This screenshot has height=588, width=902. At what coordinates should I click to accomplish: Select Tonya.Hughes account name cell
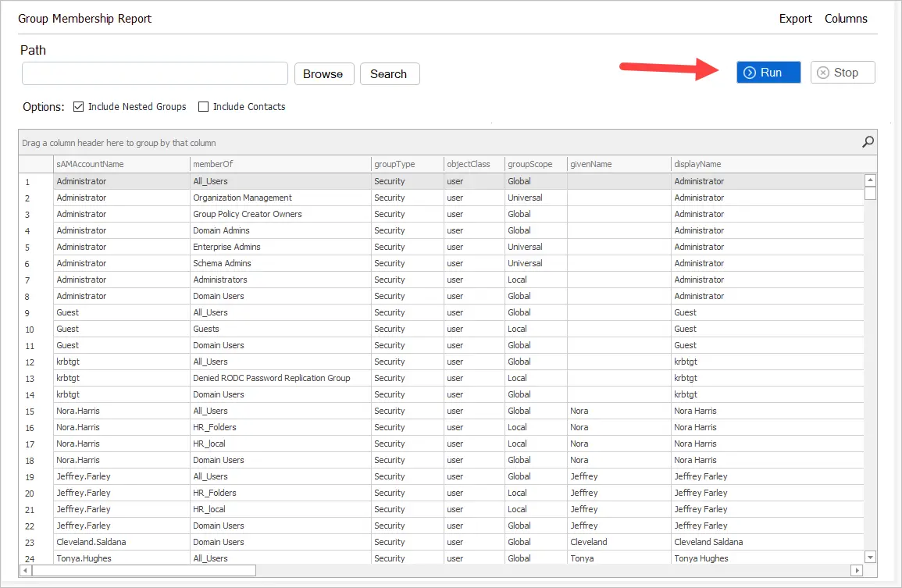pyautogui.click(x=121, y=558)
